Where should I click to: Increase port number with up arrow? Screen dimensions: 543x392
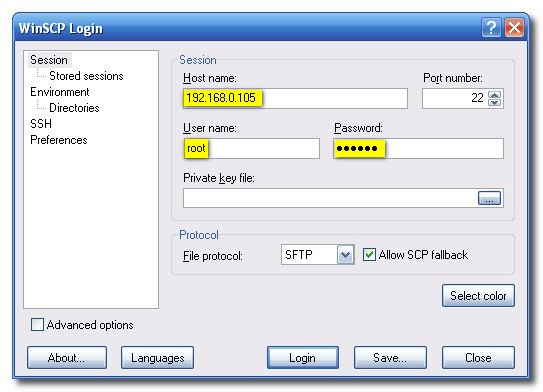click(x=494, y=95)
